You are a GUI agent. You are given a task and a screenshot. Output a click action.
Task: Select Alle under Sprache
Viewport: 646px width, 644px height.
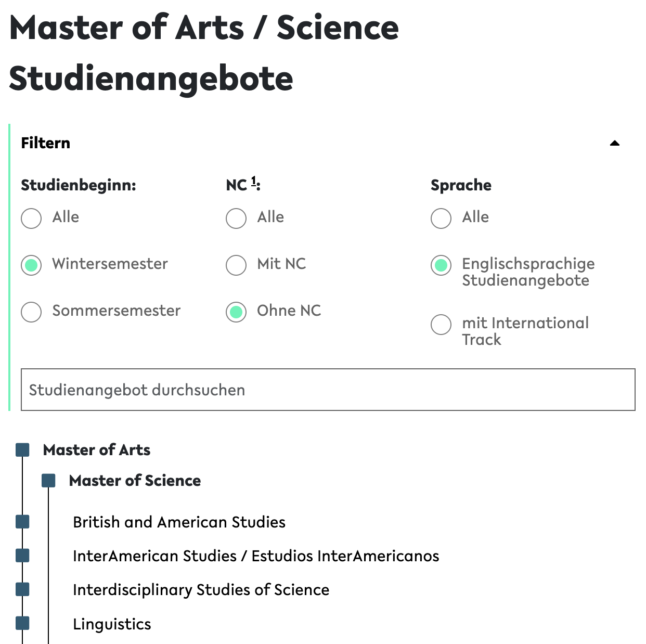[441, 218]
